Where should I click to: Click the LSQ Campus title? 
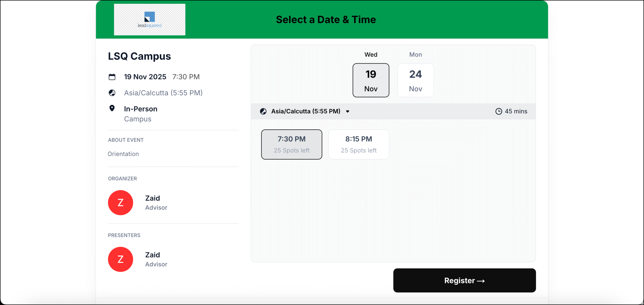(x=139, y=56)
